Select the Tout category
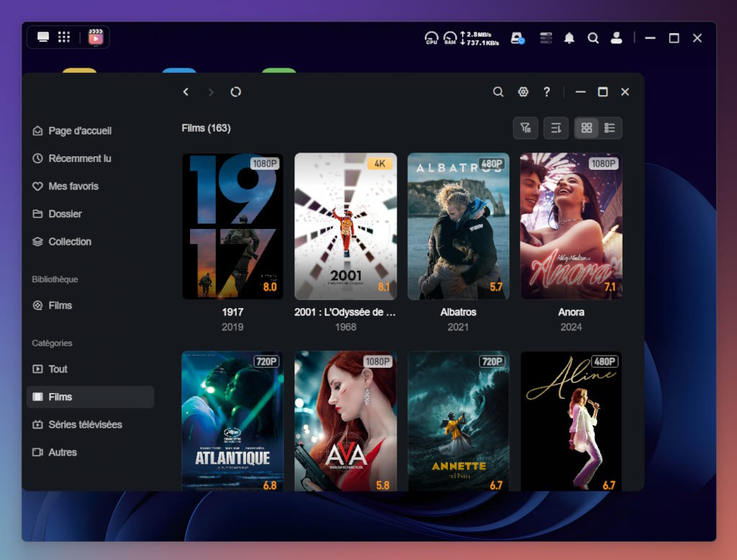 [50, 369]
